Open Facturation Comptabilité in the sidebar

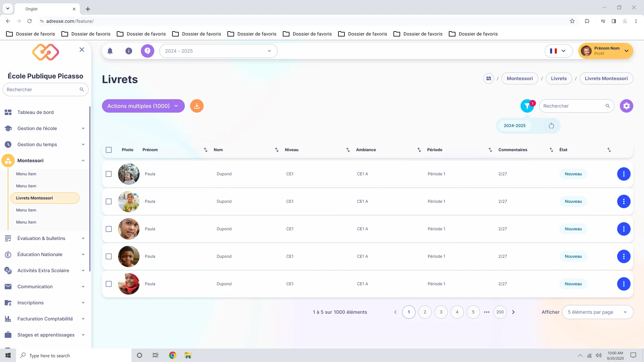(x=45, y=319)
